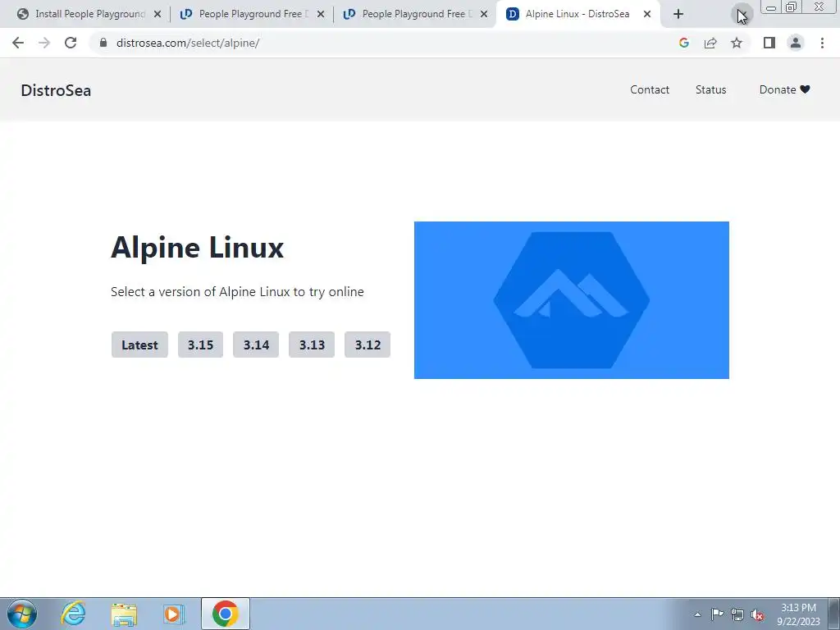Viewport: 840px width, 630px height.
Task: Click the Action Center flag icon
Action: pos(717,614)
